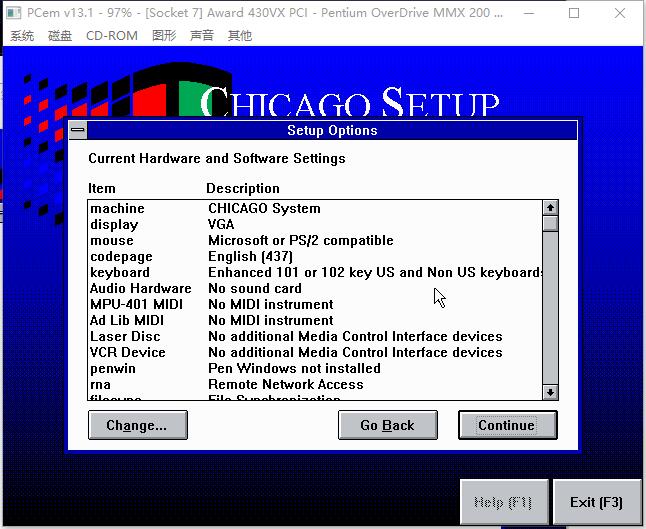
Task: Open Setup Options dialog system menu box
Action: coord(77,130)
